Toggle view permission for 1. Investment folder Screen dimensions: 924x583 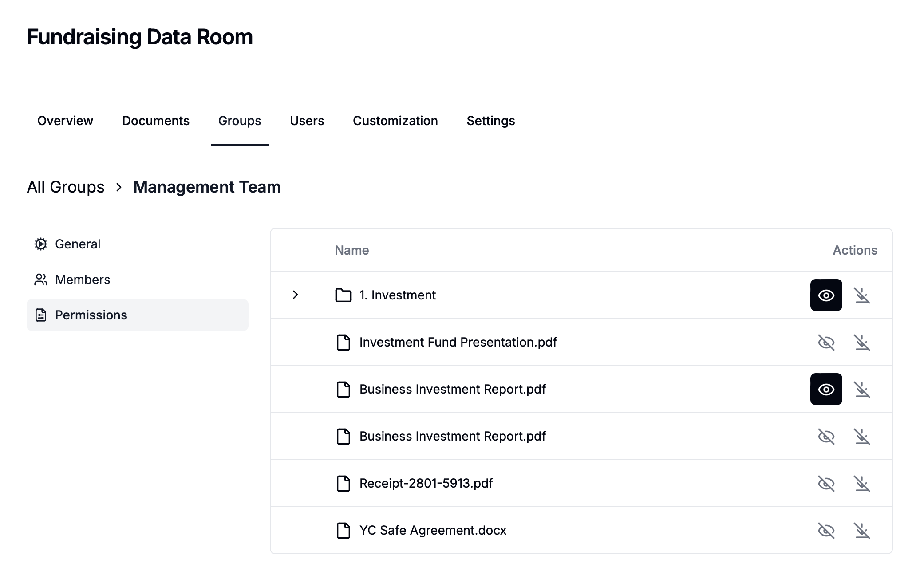coord(826,295)
